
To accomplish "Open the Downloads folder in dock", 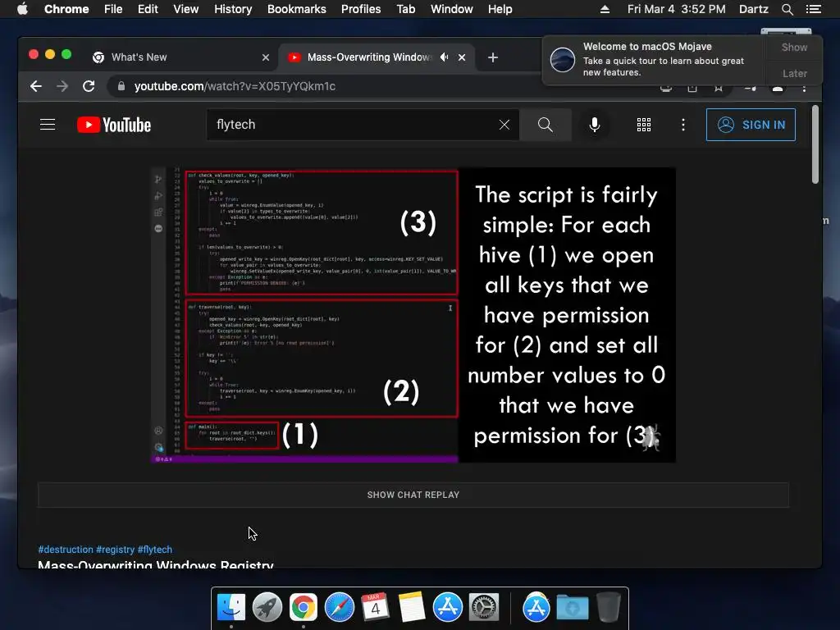I will (x=572, y=608).
